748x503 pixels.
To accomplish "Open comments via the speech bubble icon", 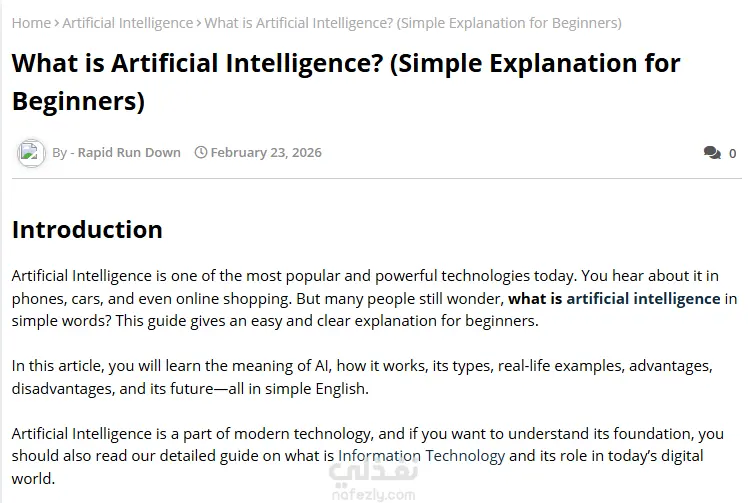I will (x=712, y=153).
